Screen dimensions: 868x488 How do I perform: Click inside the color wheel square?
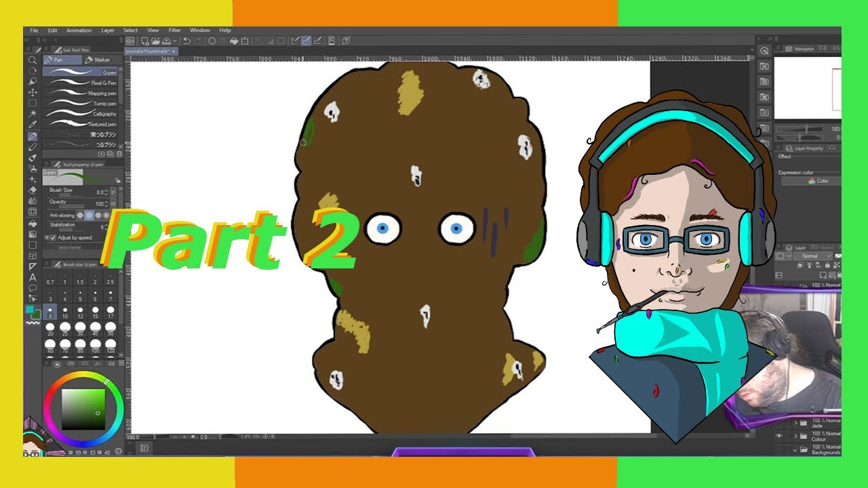[x=83, y=408]
